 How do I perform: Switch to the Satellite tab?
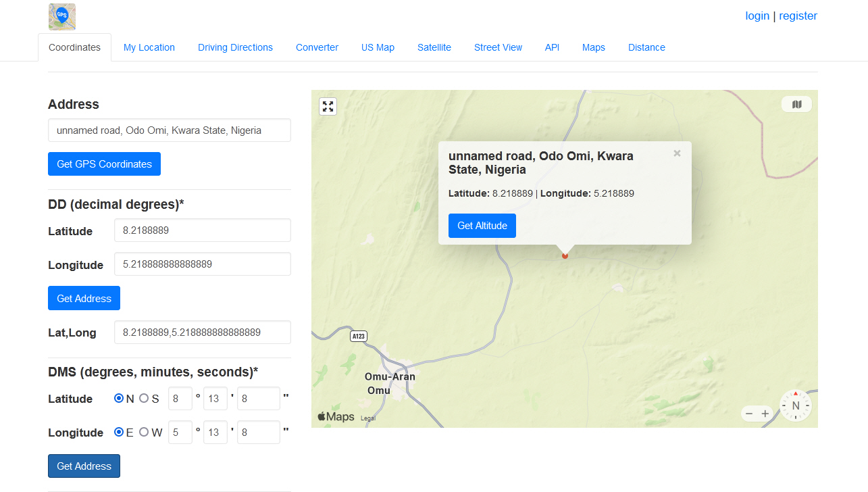434,47
